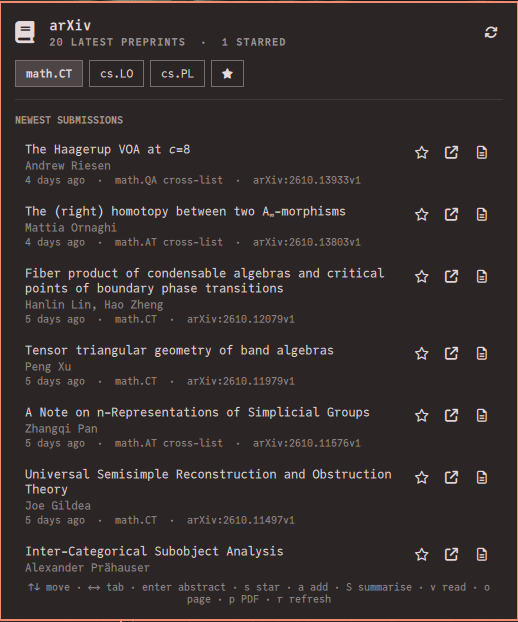Click identifier arXiv:2610.13933v1
The image size is (518, 622).
[307, 180]
